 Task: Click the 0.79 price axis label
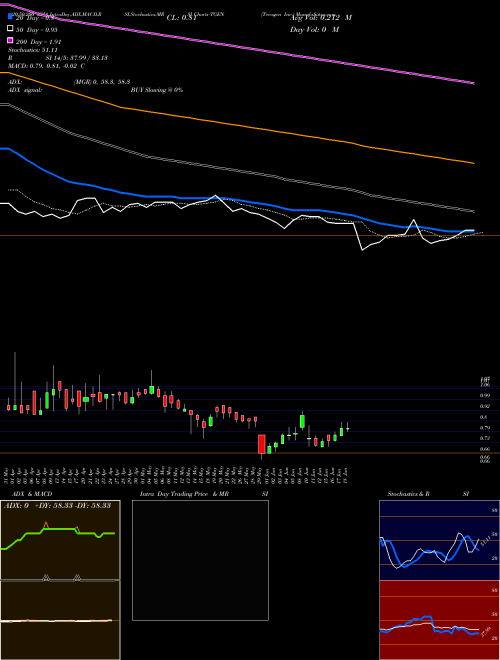(x=484, y=428)
